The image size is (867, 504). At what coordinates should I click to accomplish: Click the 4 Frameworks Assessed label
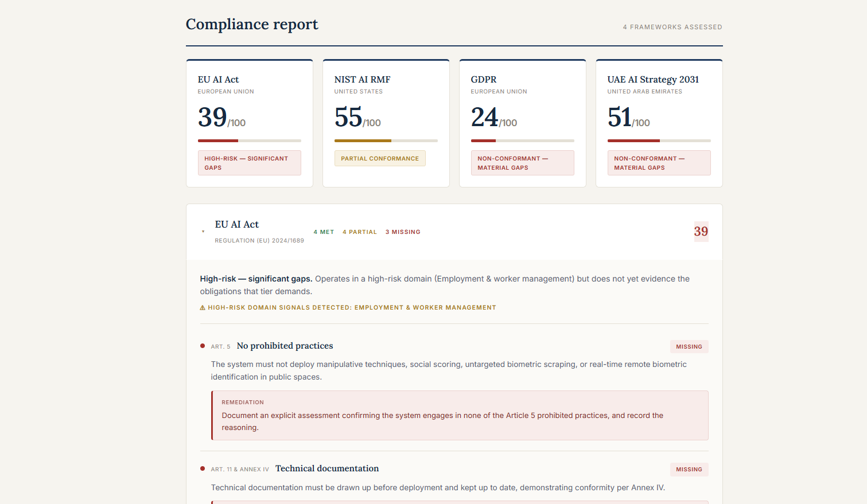tap(672, 27)
